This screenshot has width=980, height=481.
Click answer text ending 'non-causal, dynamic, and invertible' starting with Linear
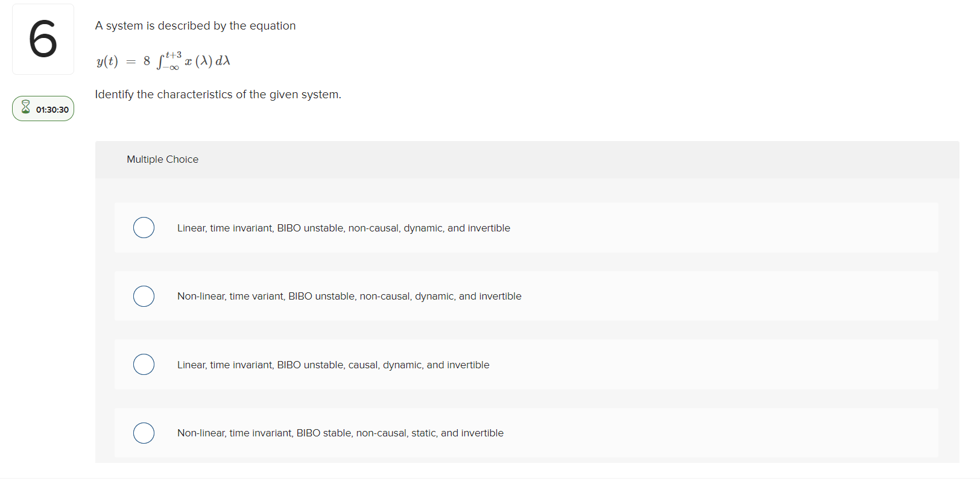coord(344,228)
